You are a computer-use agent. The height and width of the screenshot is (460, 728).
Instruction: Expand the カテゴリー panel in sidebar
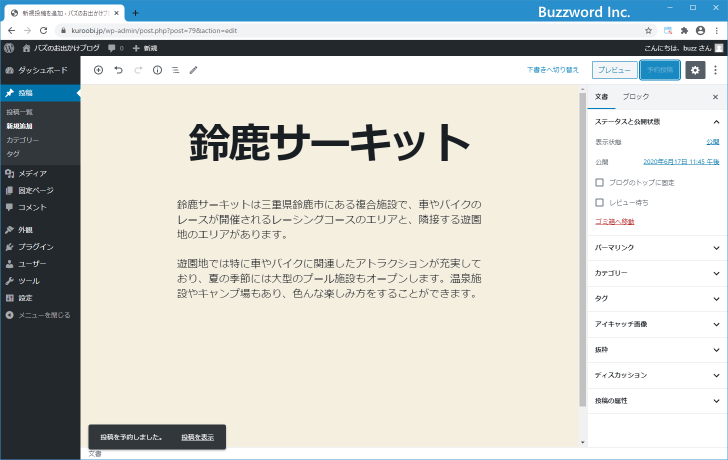(656, 273)
